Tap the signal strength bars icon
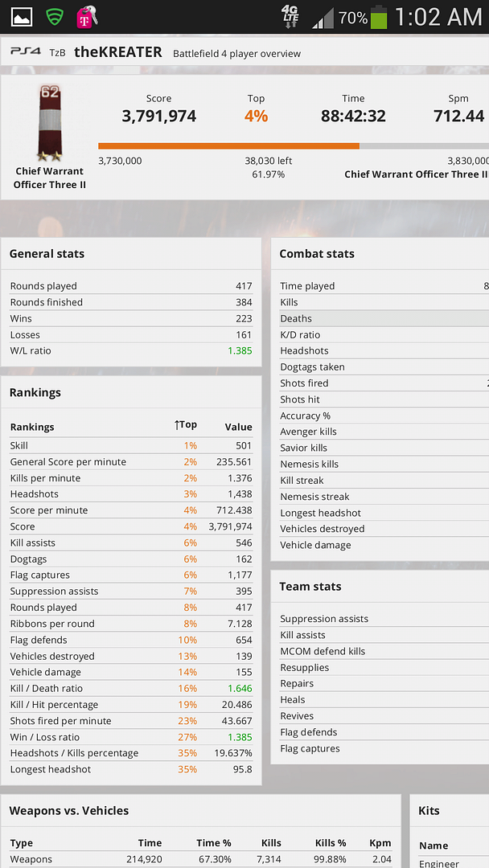The width and height of the screenshot is (489, 868). 323,18
